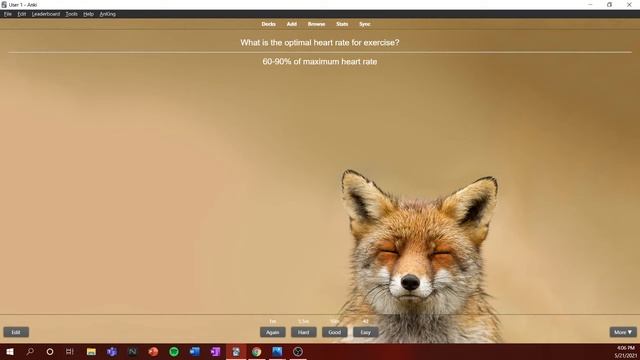Open the Edit menu
The width and height of the screenshot is (640, 360).
(x=22, y=14)
